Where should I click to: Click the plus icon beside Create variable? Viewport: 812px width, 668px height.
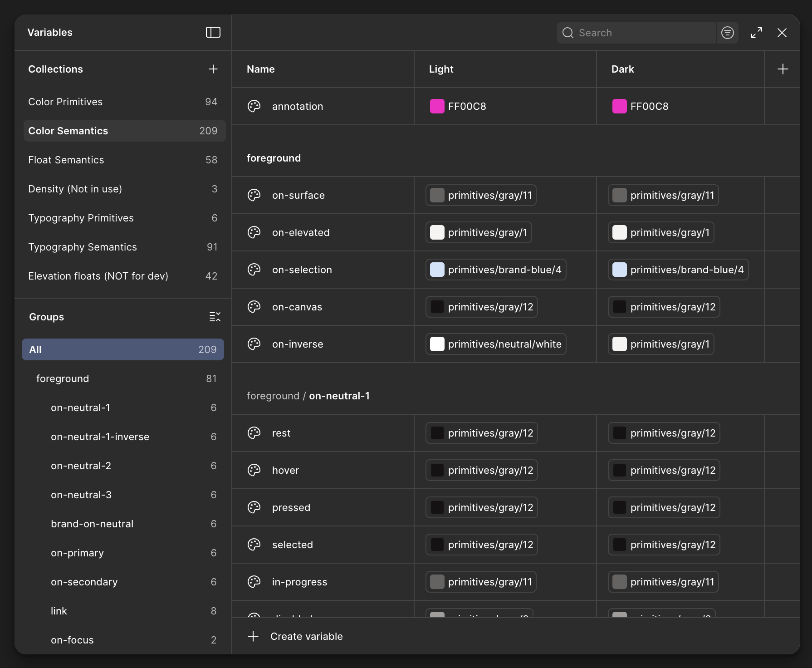(x=253, y=636)
